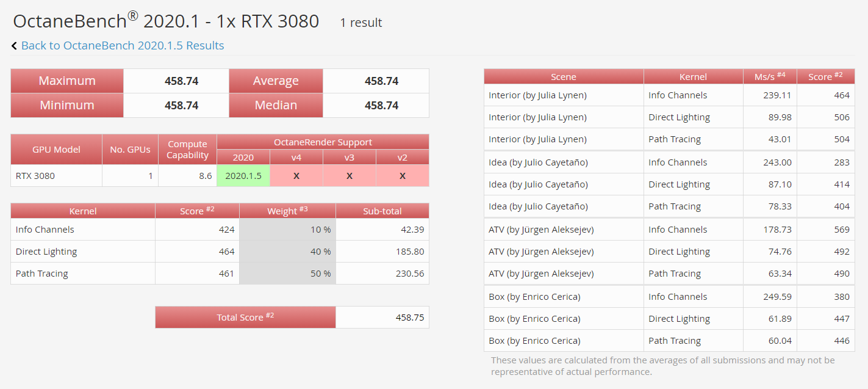Select the Maximum label cell
868x389 pixels.
pos(67,81)
